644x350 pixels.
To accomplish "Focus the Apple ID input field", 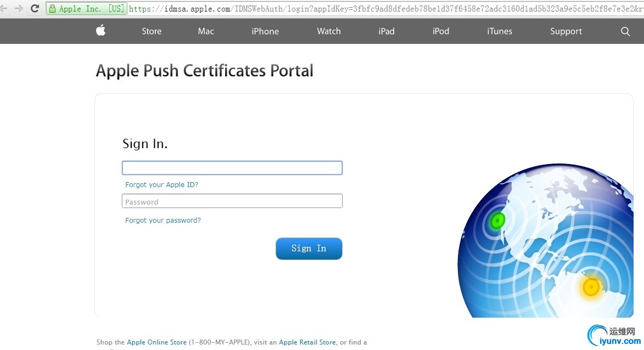I will coord(232,168).
